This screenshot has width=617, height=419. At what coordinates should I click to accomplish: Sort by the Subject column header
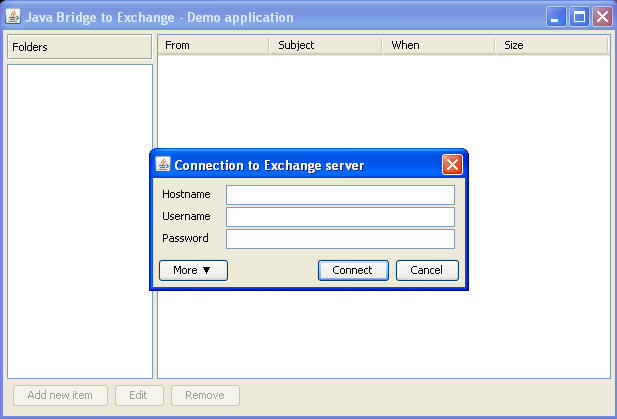point(325,45)
